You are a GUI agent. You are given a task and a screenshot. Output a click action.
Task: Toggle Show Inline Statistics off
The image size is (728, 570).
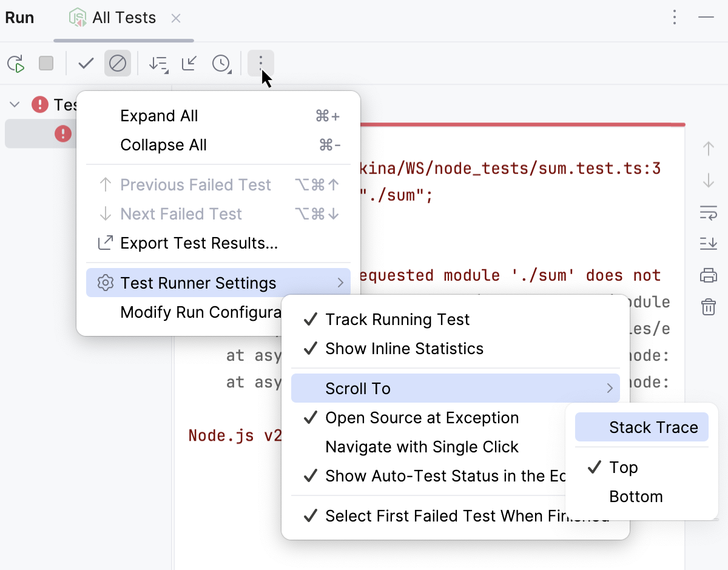(x=404, y=349)
